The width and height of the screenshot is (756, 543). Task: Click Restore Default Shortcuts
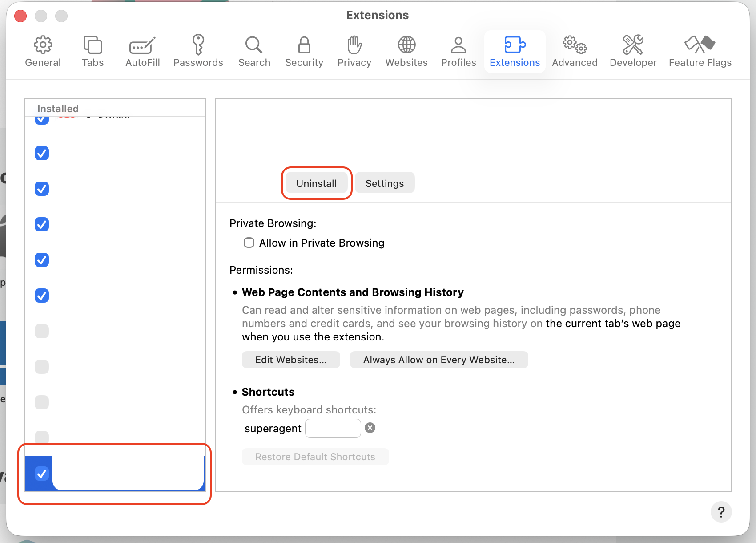click(315, 457)
